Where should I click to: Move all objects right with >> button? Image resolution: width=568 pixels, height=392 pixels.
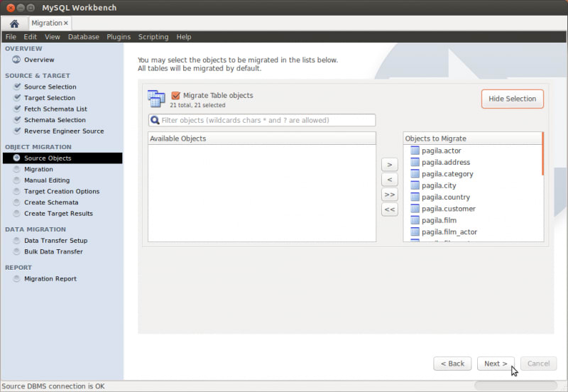(389, 195)
